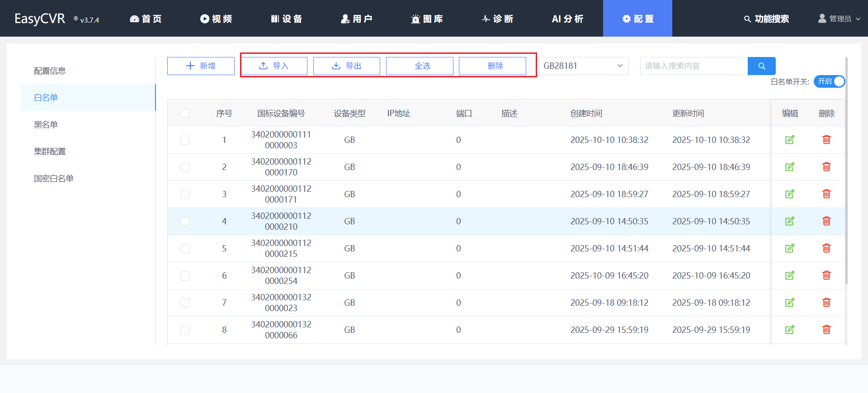Click edit icon for row 4
Viewport: 868px width, 393px height.
(789, 221)
